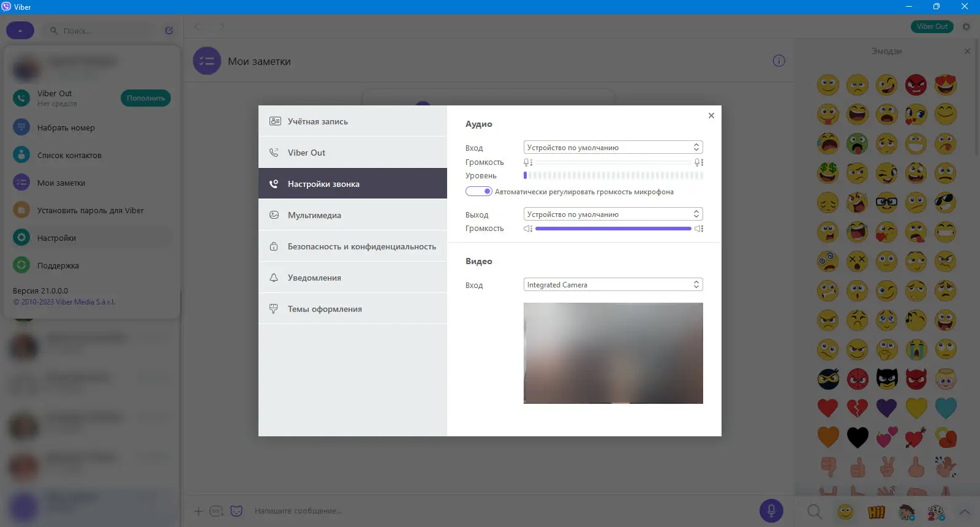Insert the thumbs down emoji
Viewport: 980px width, 527px height.
pos(827,467)
